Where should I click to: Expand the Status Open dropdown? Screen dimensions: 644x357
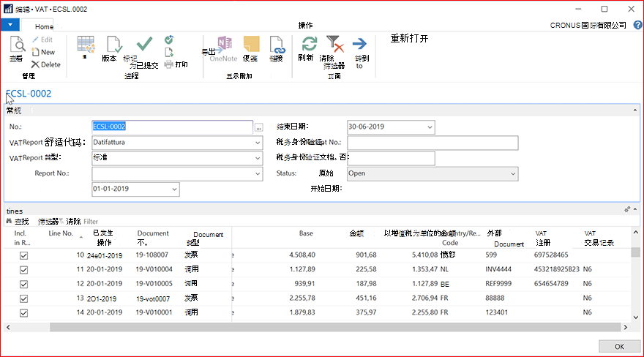click(x=513, y=173)
